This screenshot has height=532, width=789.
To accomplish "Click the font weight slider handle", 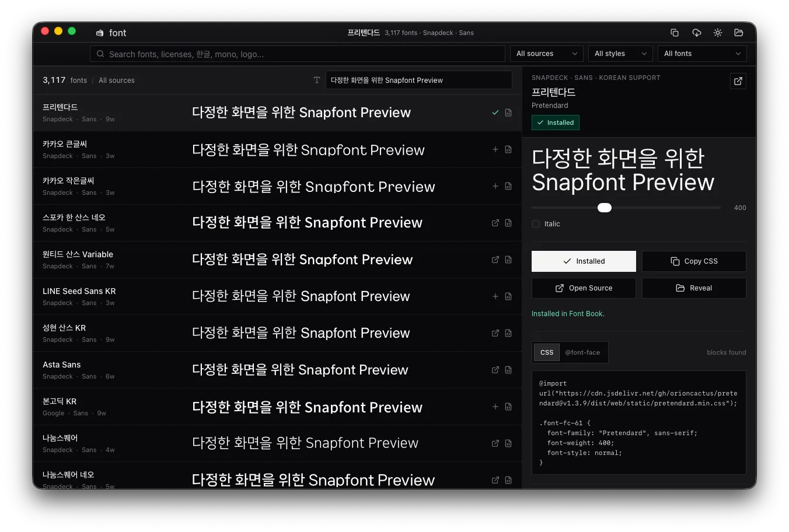I will (x=605, y=208).
